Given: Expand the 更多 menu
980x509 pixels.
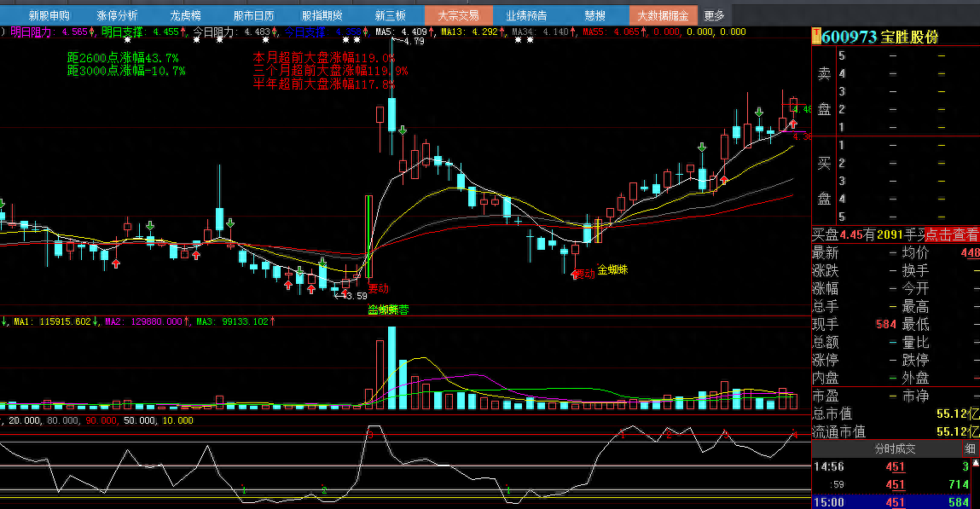Looking at the screenshot, I should point(714,15).
